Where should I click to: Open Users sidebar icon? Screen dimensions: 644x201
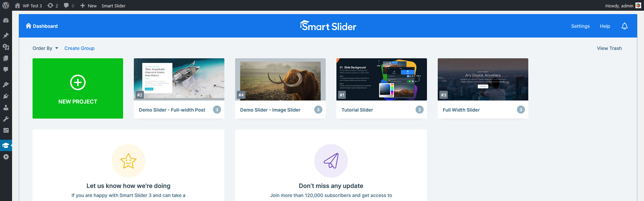point(6,108)
